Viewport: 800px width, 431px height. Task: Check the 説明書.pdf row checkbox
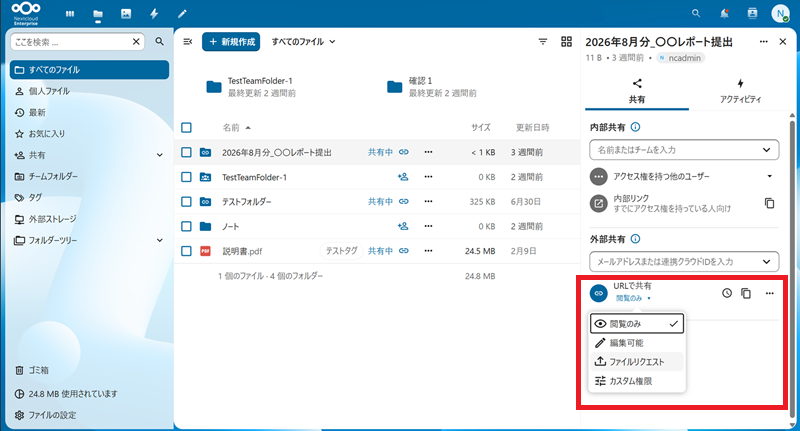[186, 251]
